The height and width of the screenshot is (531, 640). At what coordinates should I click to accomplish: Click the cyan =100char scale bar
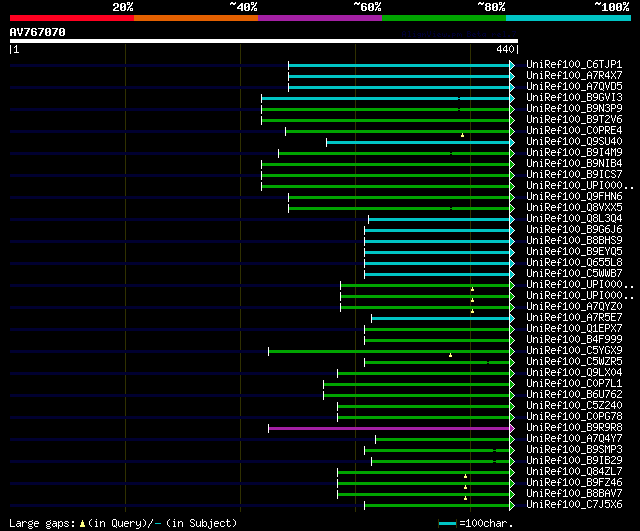[x=447, y=523]
